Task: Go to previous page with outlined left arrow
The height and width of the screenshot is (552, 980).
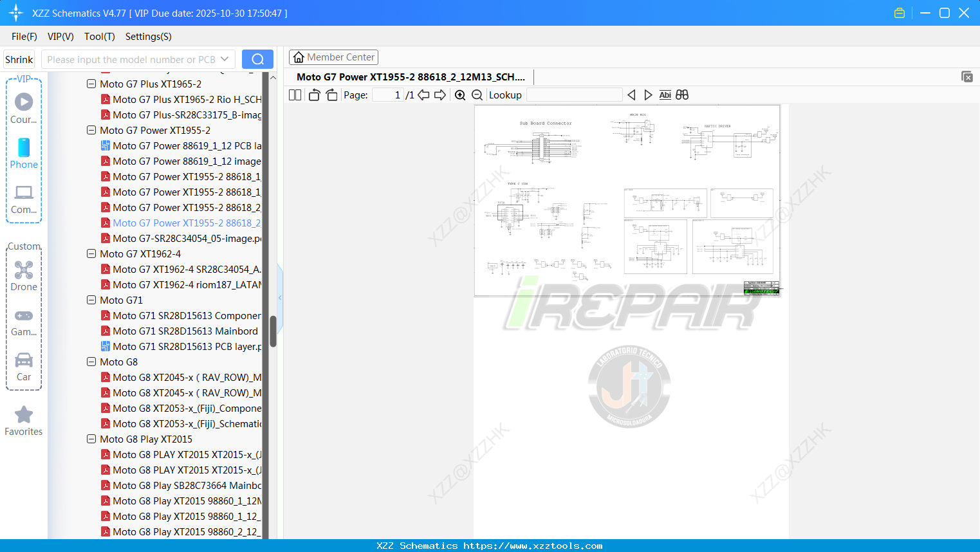Action: pyautogui.click(x=423, y=95)
